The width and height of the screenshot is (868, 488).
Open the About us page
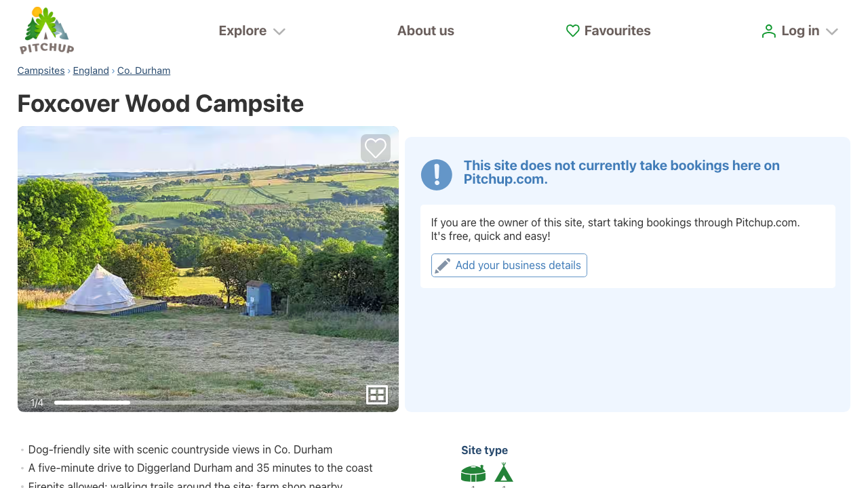(x=425, y=30)
